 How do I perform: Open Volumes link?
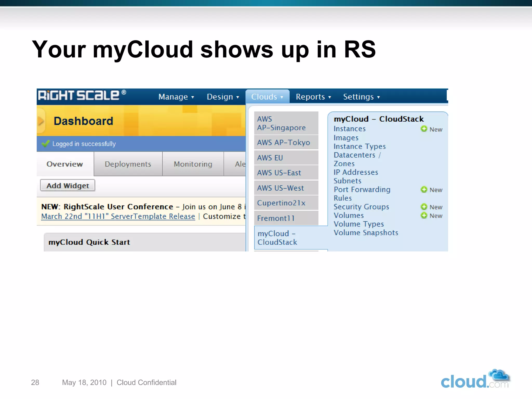click(x=349, y=215)
